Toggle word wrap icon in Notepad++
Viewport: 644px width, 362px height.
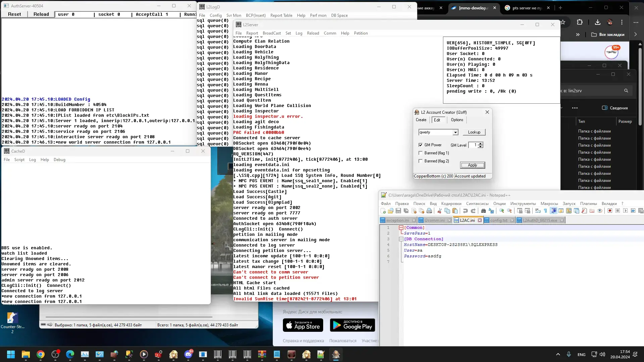pyautogui.click(x=538, y=211)
